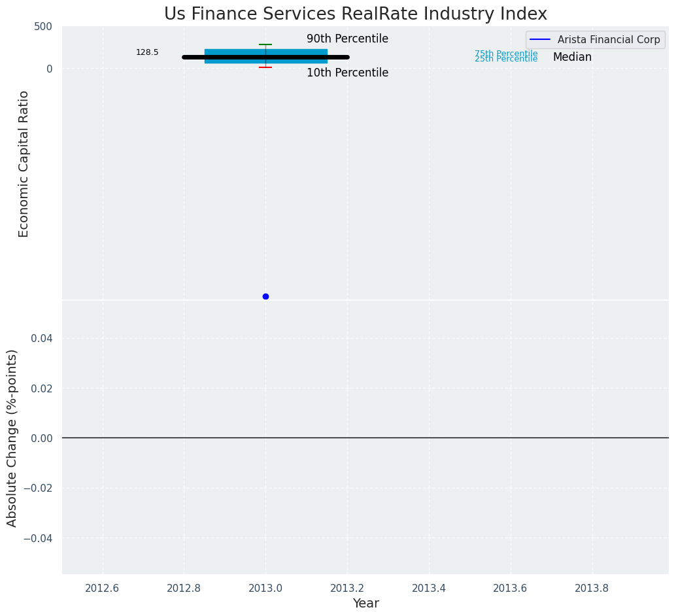This screenshot has height=616, width=676.
Task: Select the Arista Financial Corp legend label
Action: 608,39
